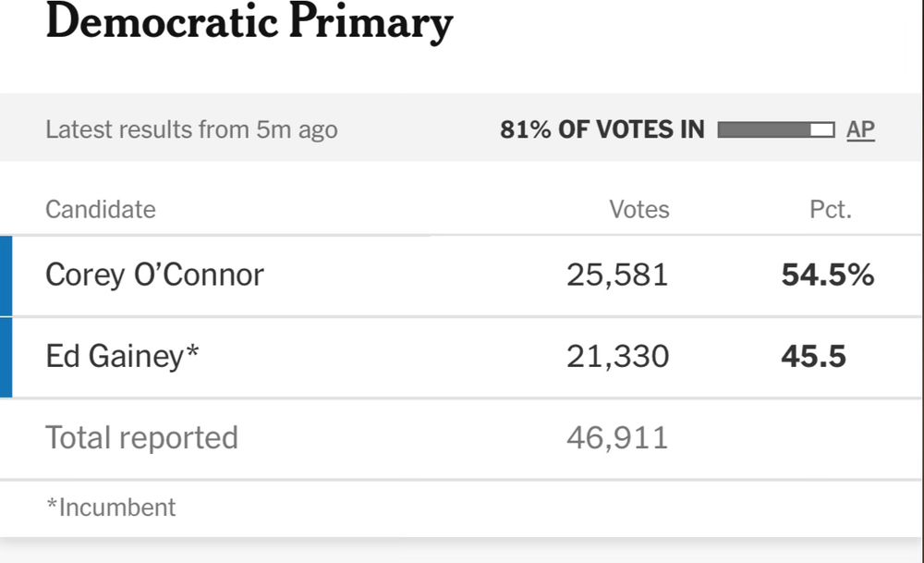924x563 pixels.
Task: Click the 46,911 total votes figure
Action: point(617,438)
